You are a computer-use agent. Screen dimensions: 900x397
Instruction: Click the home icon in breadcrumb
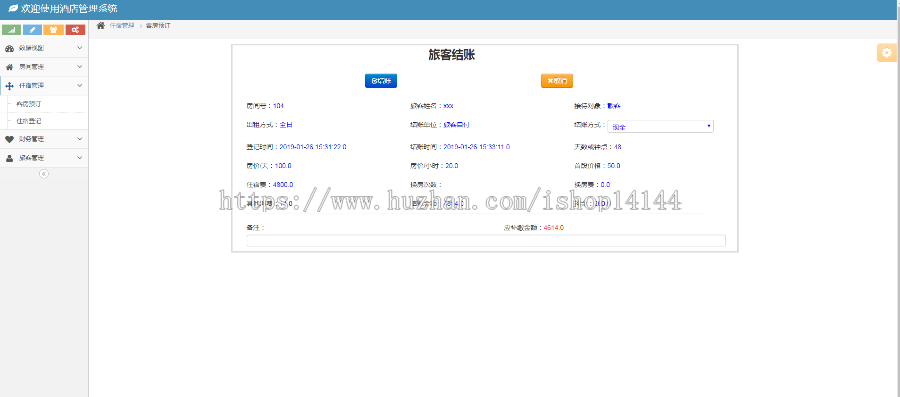click(100, 25)
